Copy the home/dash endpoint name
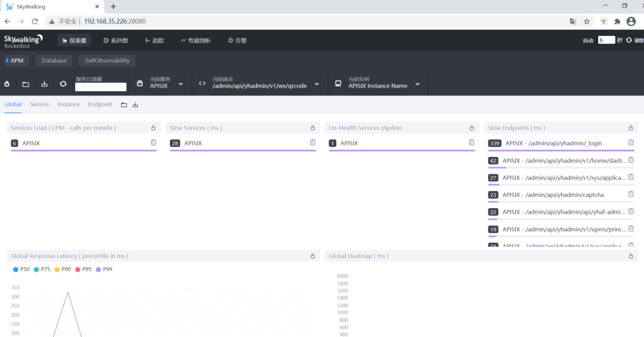This screenshot has width=644, height=337. coord(631,160)
